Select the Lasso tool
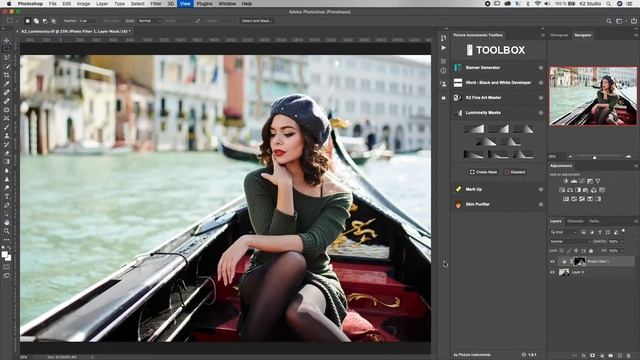Viewport: 640px width, 360px height. (7, 58)
